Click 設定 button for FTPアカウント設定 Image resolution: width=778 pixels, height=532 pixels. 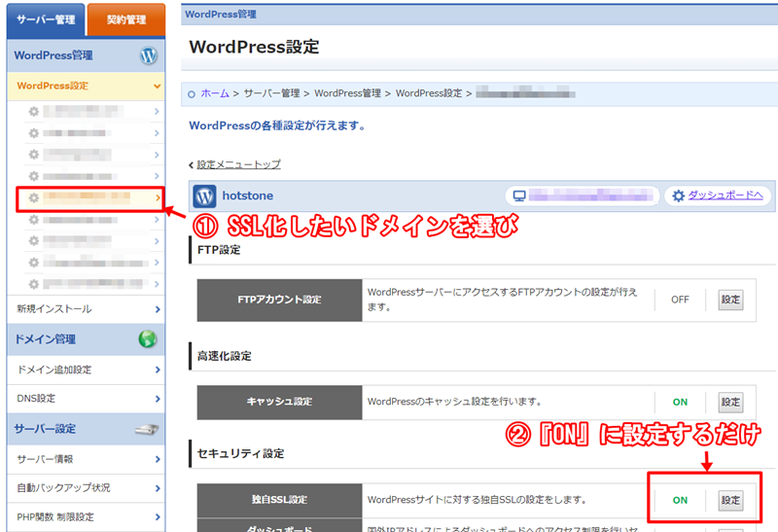pyautogui.click(x=731, y=300)
